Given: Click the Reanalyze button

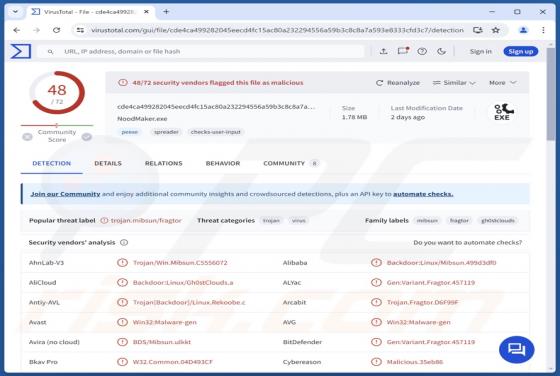Looking at the screenshot, I should [x=398, y=83].
